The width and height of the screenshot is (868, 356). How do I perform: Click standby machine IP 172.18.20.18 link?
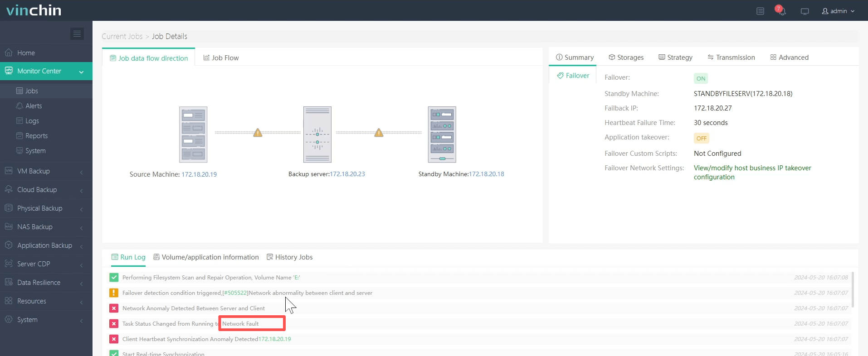point(487,174)
